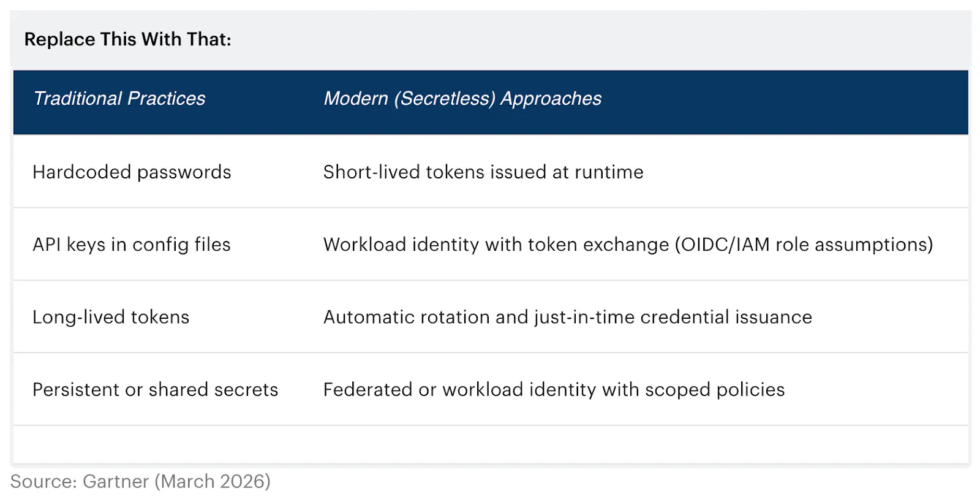
Task: Select the "Persistent or shared secrets" cell
Action: [x=155, y=390]
